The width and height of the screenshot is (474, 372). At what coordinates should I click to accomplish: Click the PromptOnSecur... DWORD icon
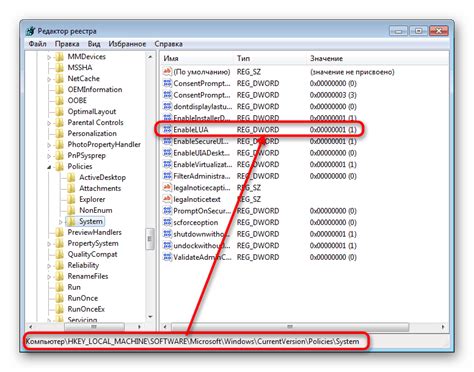pos(167,211)
